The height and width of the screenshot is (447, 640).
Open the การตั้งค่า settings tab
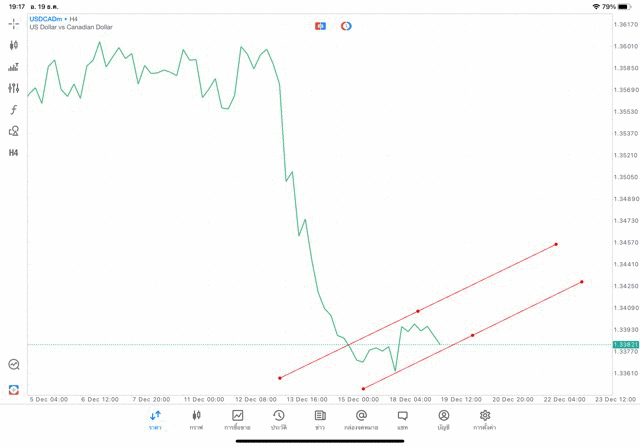pos(485,420)
